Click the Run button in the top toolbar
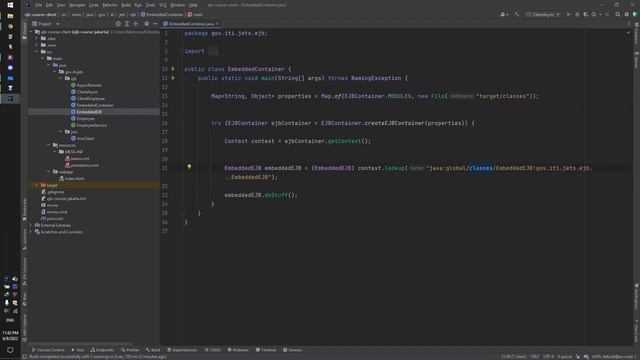The height and width of the screenshot is (360, 640). (568, 14)
